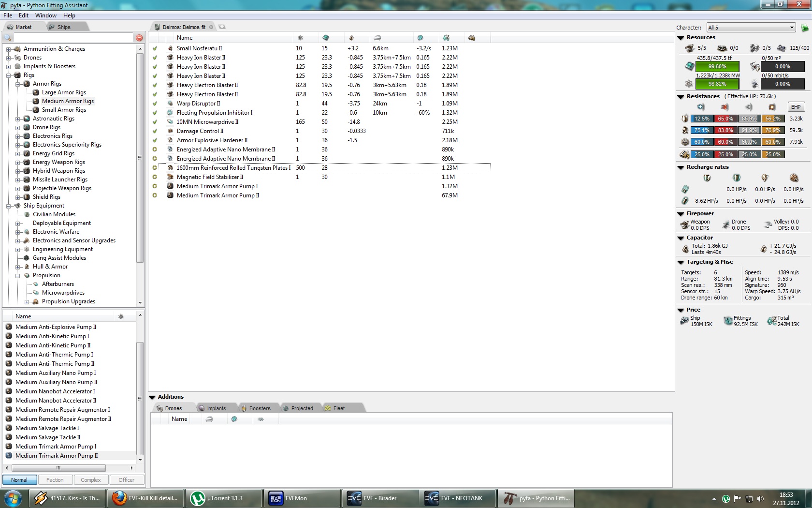Open the File menu
This screenshot has width=812, height=508.
pos(8,15)
